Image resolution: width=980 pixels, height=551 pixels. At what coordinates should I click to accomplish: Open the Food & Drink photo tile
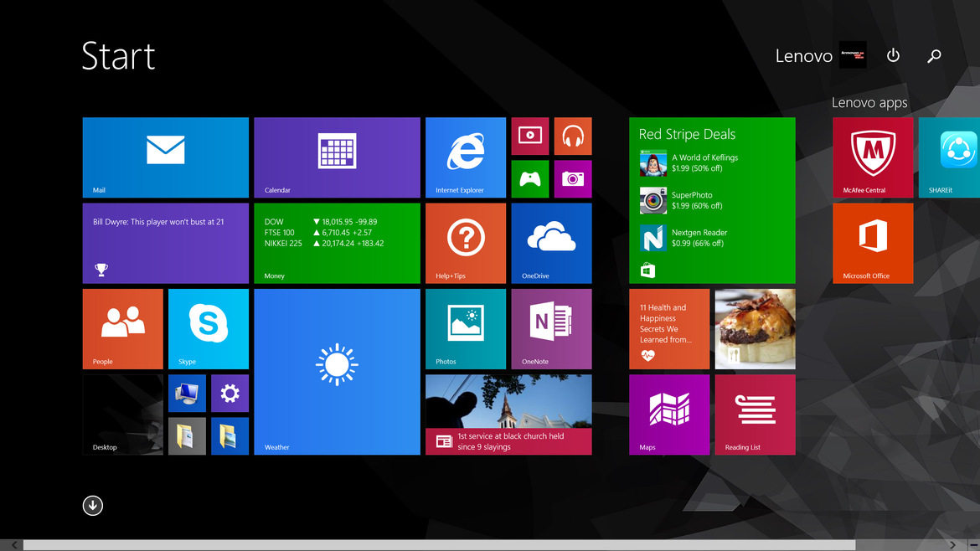click(755, 328)
